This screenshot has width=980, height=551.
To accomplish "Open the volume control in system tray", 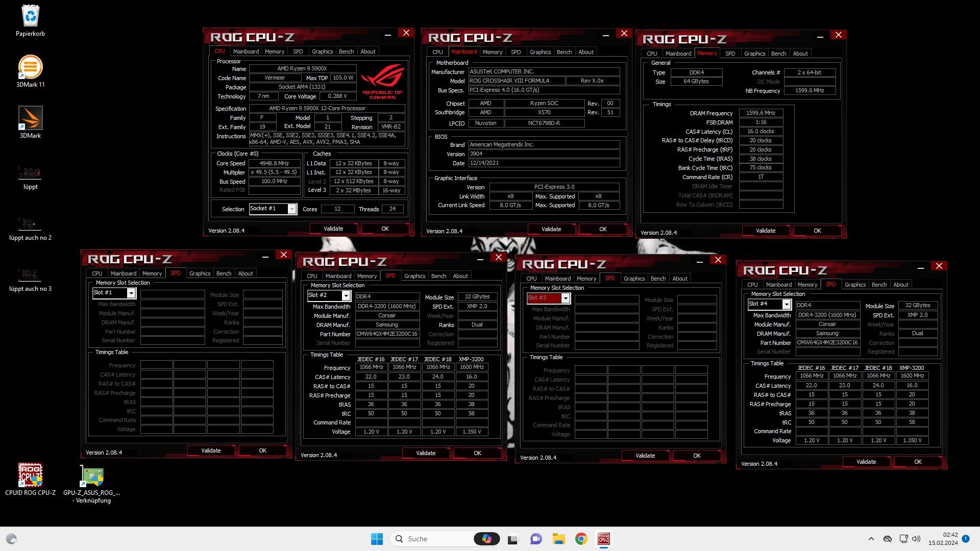I will (x=916, y=539).
